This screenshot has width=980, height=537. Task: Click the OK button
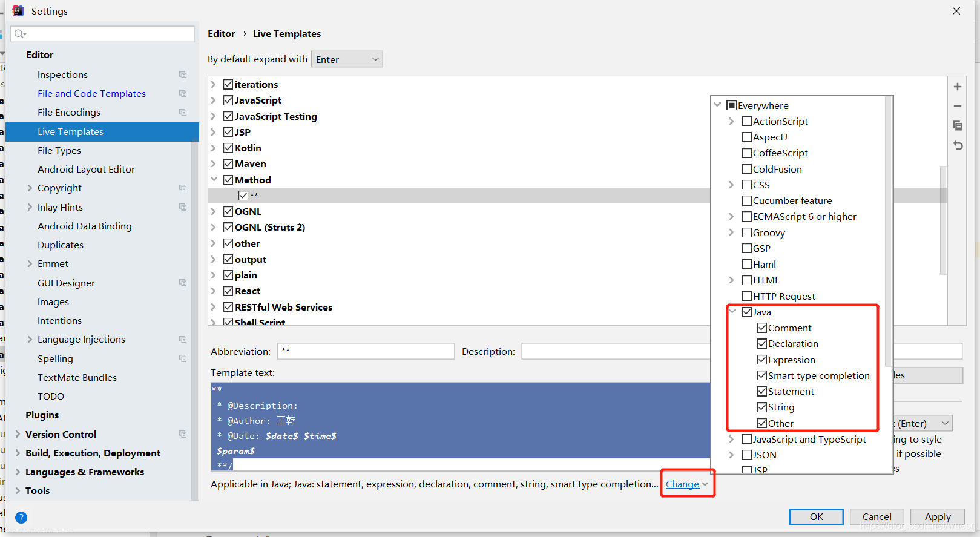point(817,516)
